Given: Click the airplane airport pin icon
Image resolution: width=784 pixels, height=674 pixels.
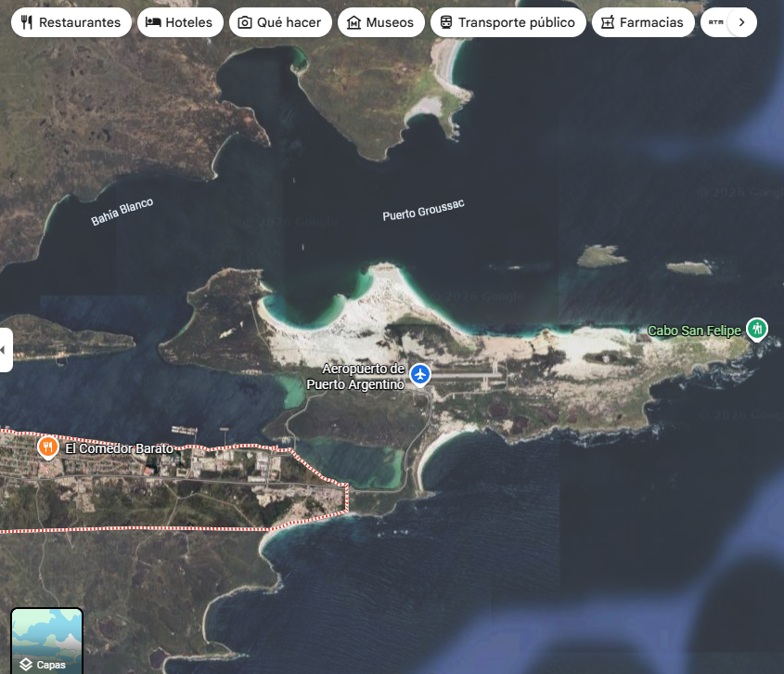Looking at the screenshot, I should (x=420, y=375).
